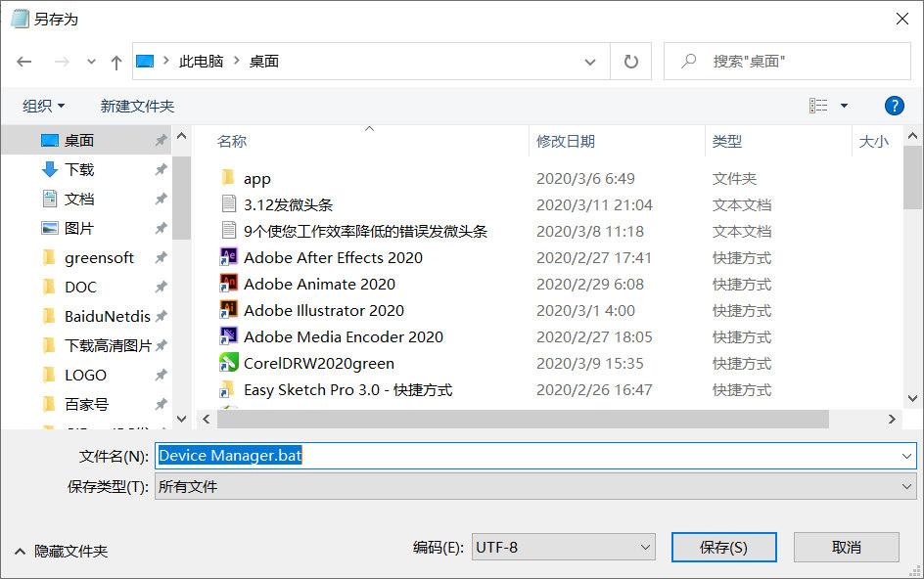
Task: Select 下载 in the navigation pane
Action: tap(79, 169)
